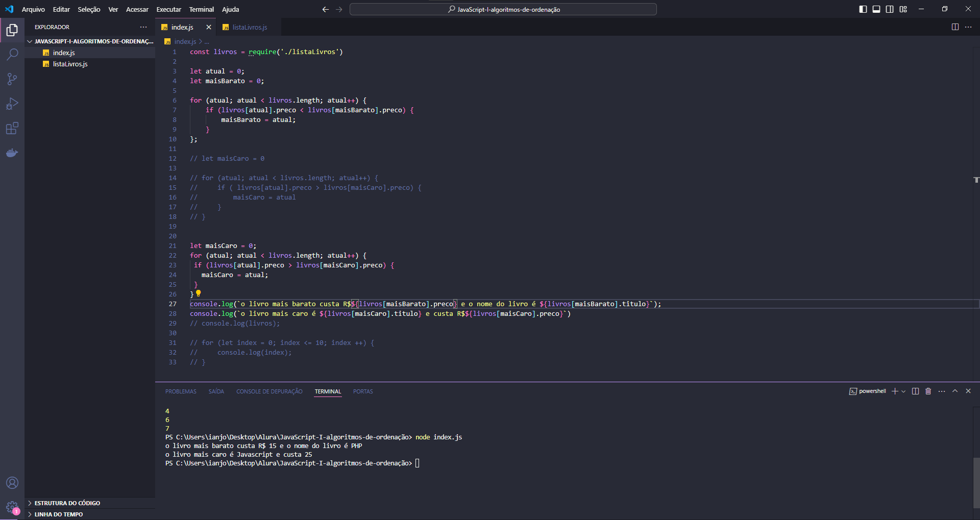Screen dimensions: 980x520
Task: Collapse the JAVASCRIPT-I-ALGORITMOS-DE-ORDENAÇÃO folder
Action: pos(90,41)
